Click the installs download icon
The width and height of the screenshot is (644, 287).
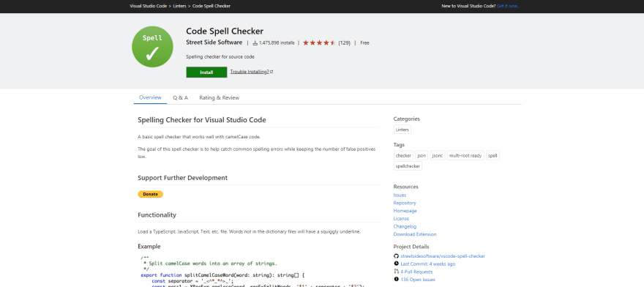(255, 42)
